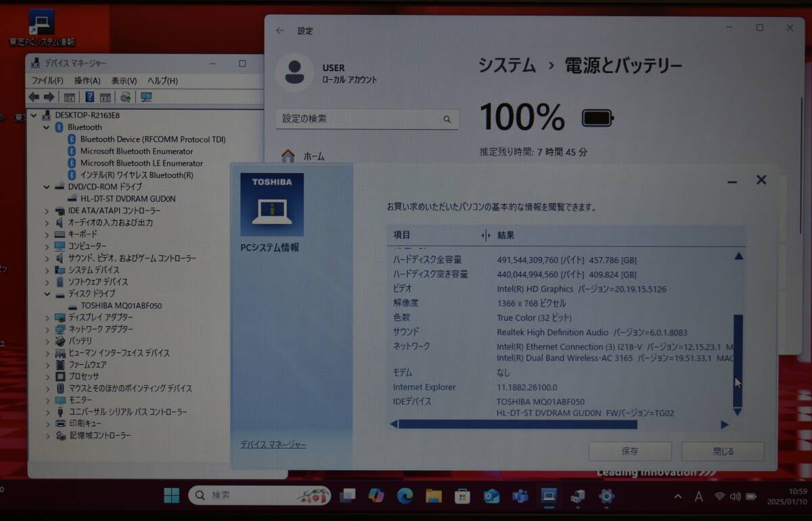
Task: Open the 表示(V) menu
Action: pos(124,81)
